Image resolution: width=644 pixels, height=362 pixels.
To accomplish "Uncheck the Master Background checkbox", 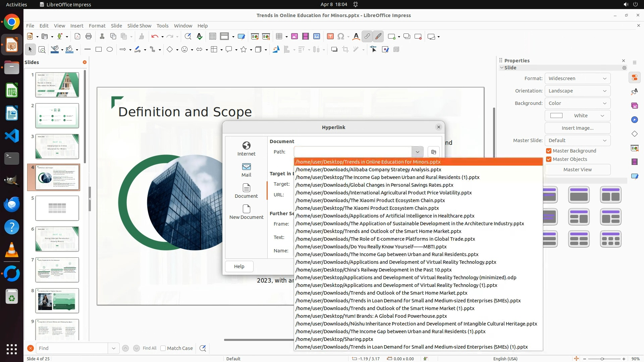I will pos(549,151).
